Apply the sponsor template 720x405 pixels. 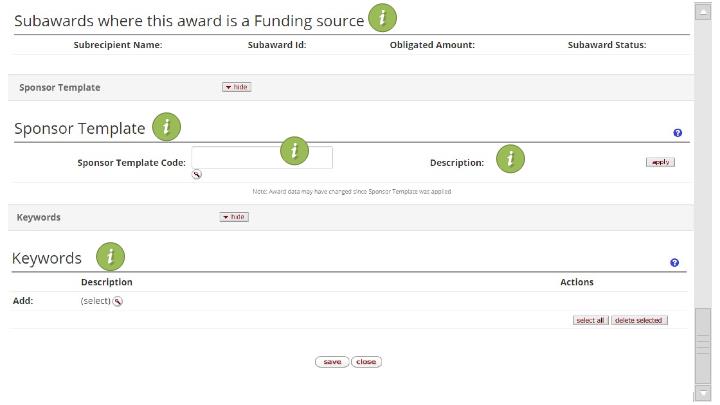tap(660, 162)
